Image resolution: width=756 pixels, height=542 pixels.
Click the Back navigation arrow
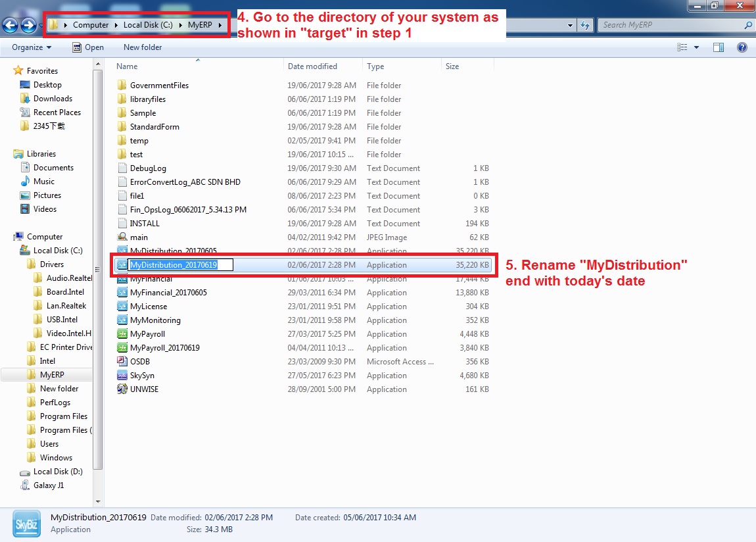[x=10, y=26]
